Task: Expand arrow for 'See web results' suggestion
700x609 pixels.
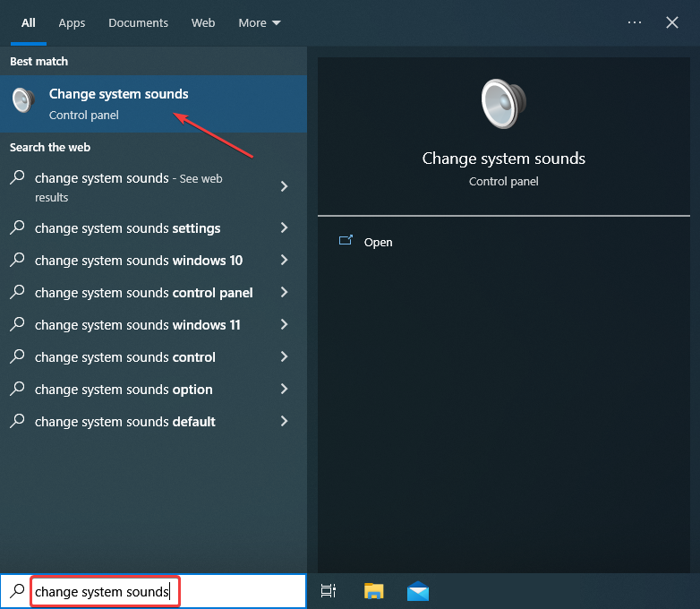Action: [284, 186]
